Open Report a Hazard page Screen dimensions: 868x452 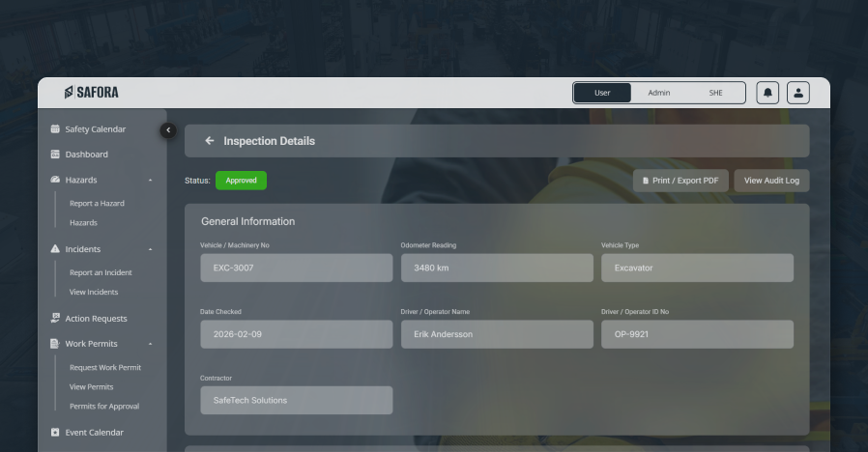tap(97, 204)
